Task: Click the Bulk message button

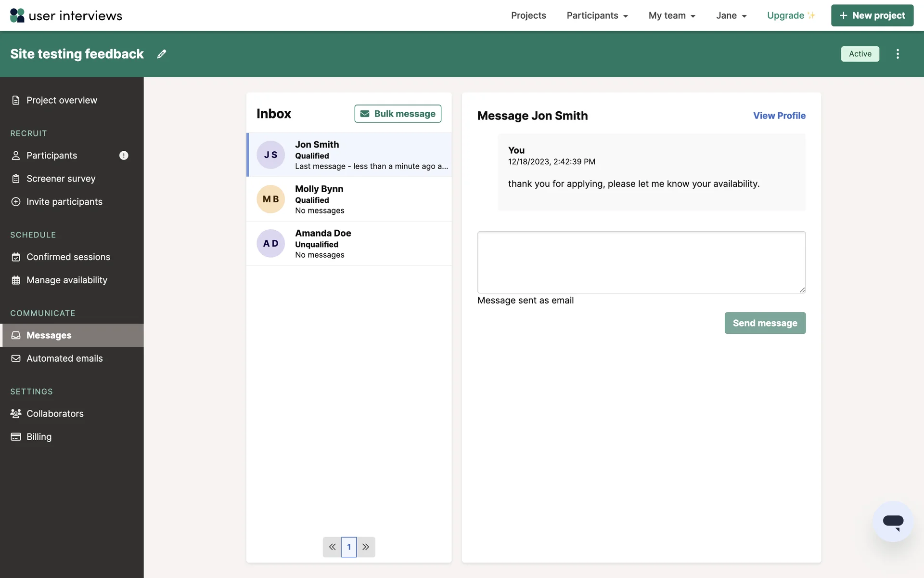Action: click(x=398, y=114)
